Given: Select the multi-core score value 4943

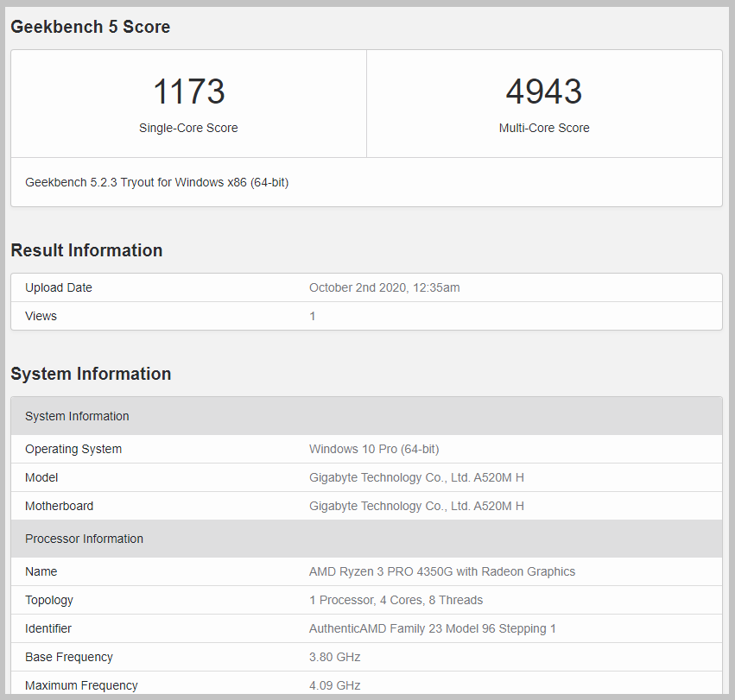Looking at the screenshot, I should (544, 91).
